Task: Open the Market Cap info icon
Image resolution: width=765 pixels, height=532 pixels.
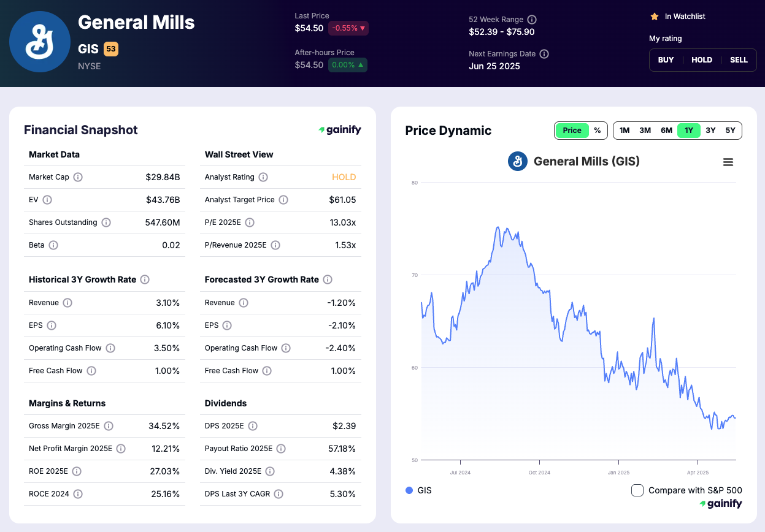Action: [78, 177]
